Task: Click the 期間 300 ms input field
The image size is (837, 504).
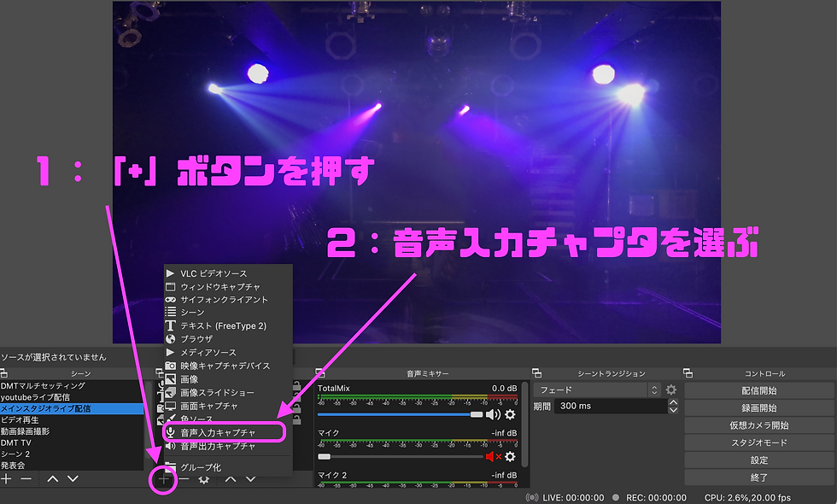Action: (611, 407)
